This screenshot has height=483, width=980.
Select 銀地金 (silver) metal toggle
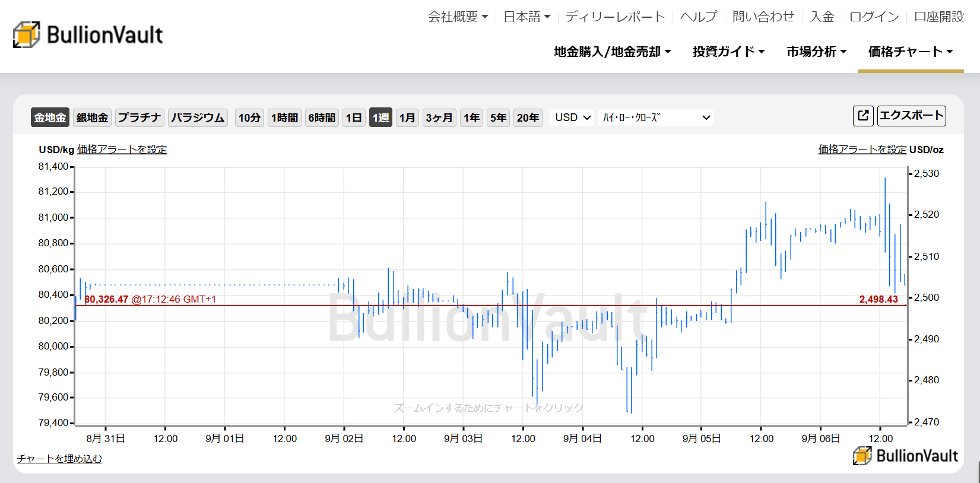tap(92, 117)
